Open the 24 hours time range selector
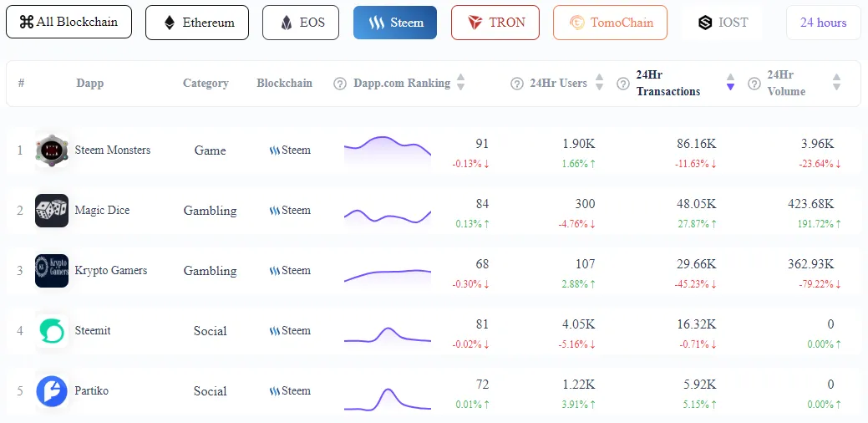Image resolution: width=868 pixels, height=423 pixels. 823,23
